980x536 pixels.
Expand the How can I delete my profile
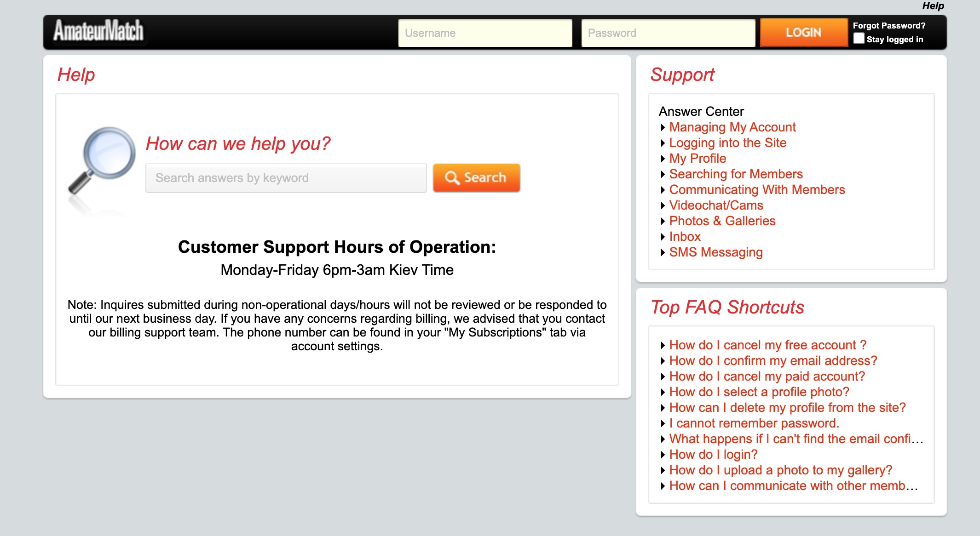pyautogui.click(x=787, y=407)
